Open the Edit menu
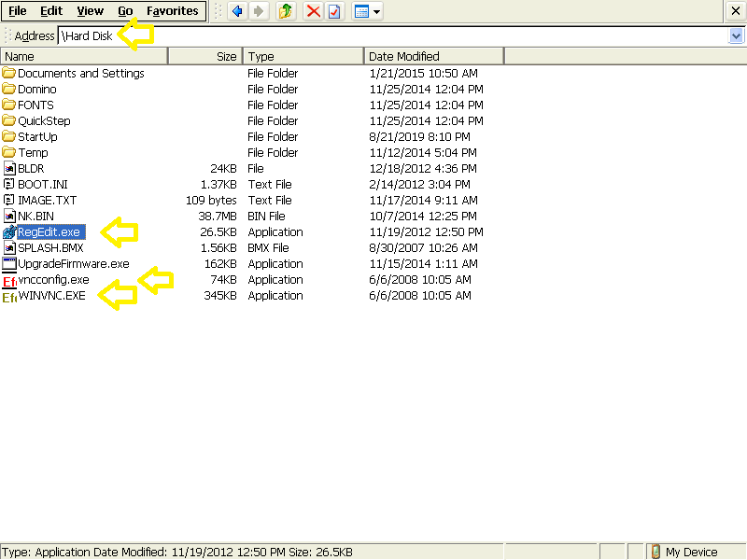Image resolution: width=747 pixels, height=560 pixels. [51, 11]
